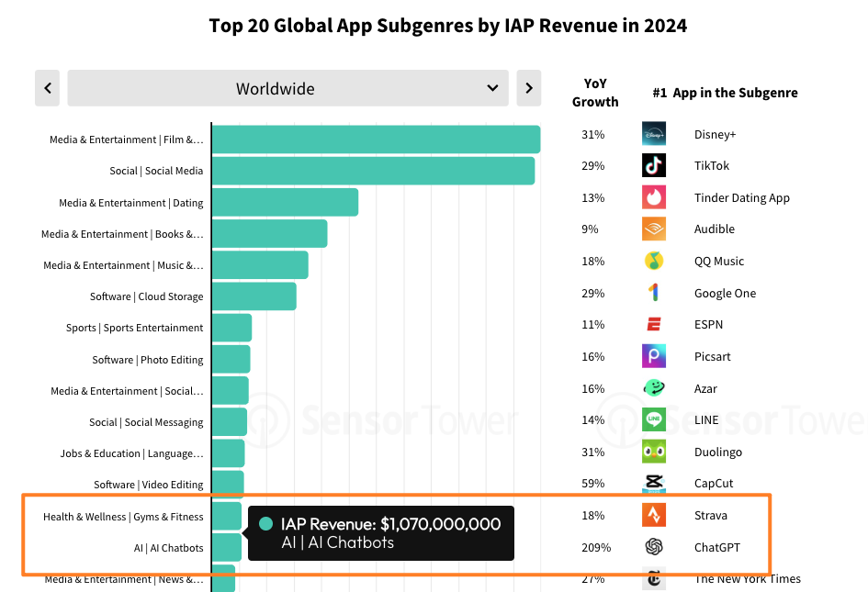The width and height of the screenshot is (868, 592).
Task: Click the Film & TV revenue bar
Action: 376,140
